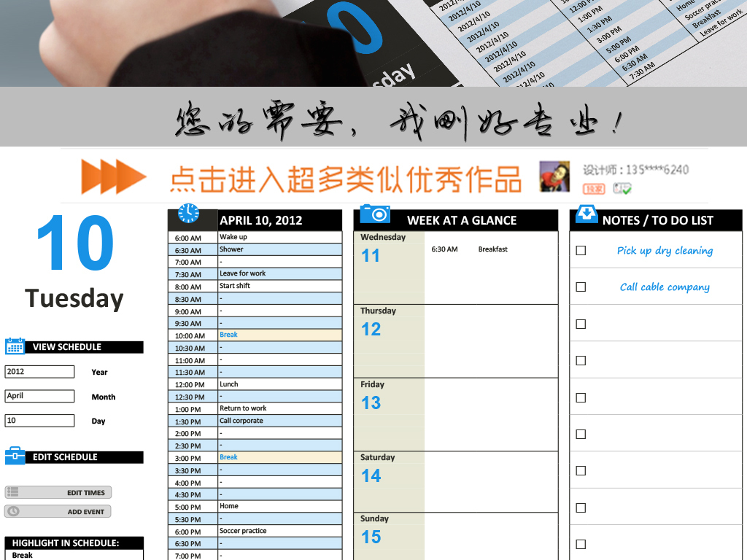Check the box next to Call cable company

(581, 287)
